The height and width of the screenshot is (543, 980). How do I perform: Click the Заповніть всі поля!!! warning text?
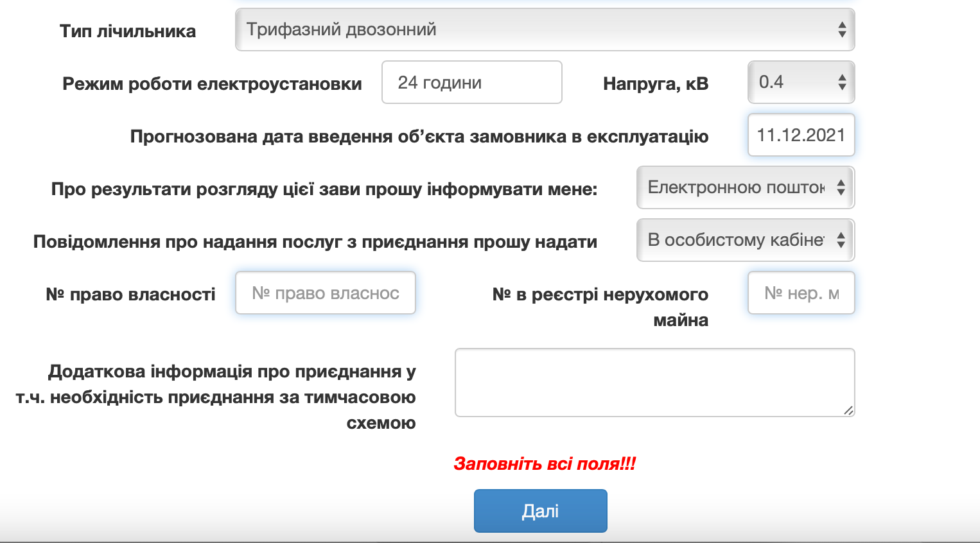click(x=545, y=463)
